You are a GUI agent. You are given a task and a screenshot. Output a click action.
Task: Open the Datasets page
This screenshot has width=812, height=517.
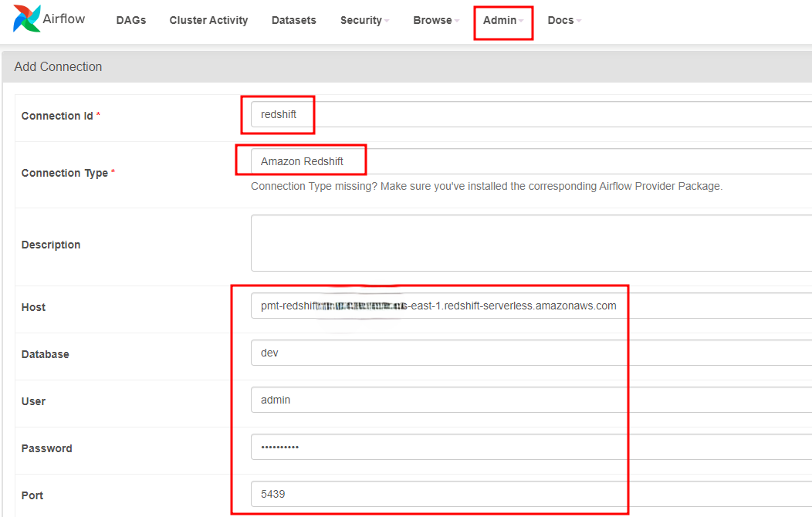coord(293,20)
